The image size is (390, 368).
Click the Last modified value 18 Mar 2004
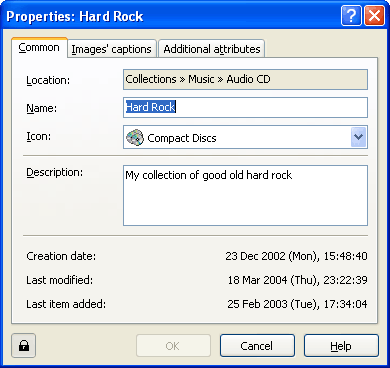[298, 280]
